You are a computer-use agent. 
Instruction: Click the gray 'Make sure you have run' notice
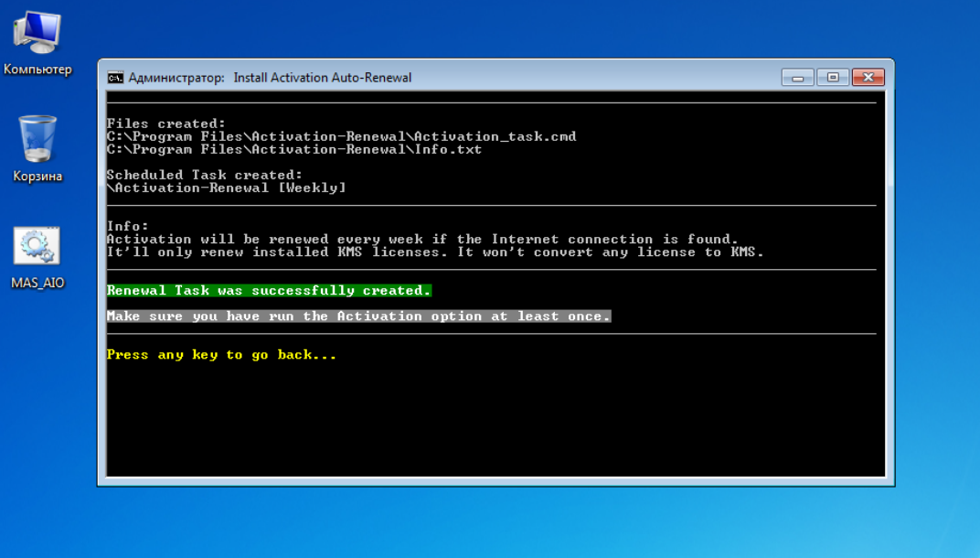[x=358, y=317]
